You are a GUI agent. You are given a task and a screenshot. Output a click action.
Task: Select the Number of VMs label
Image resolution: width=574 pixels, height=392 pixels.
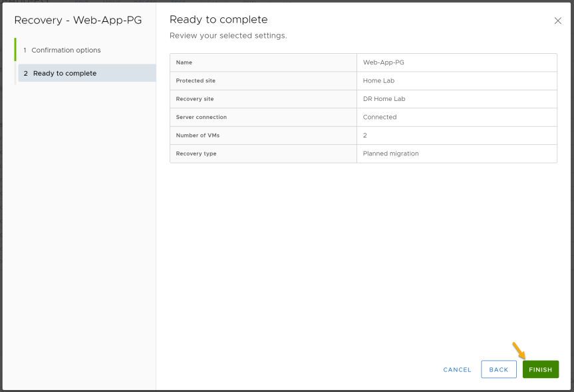(x=198, y=136)
